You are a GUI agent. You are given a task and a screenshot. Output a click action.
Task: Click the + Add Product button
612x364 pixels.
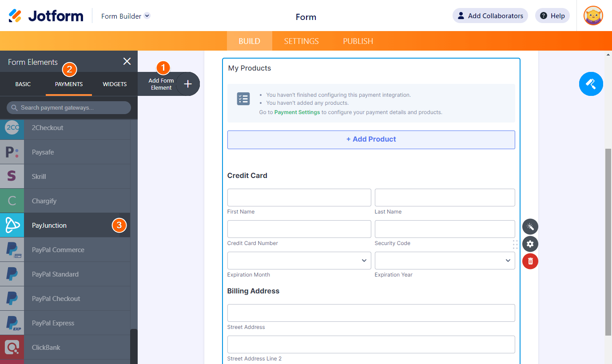click(x=371, y=139)
